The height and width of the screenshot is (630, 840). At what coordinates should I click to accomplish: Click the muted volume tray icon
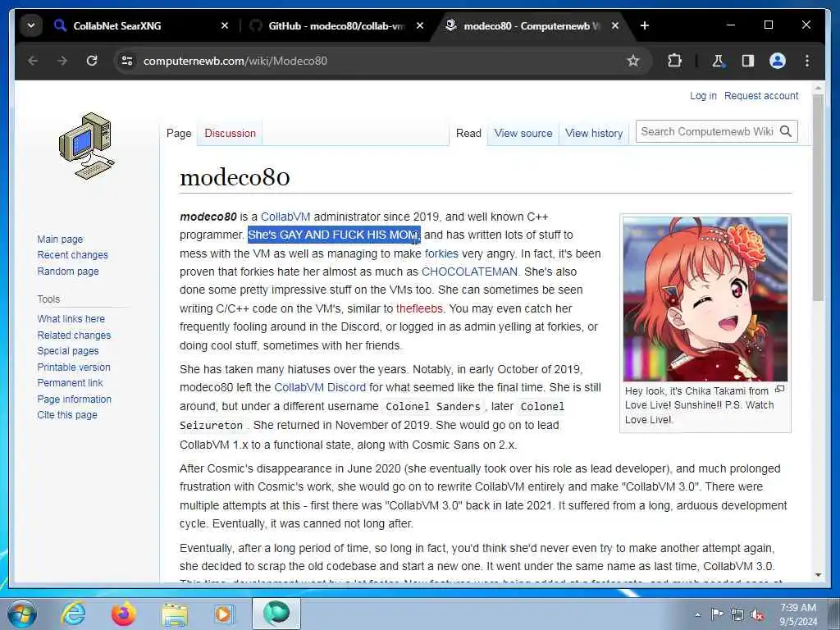point(757,615)
